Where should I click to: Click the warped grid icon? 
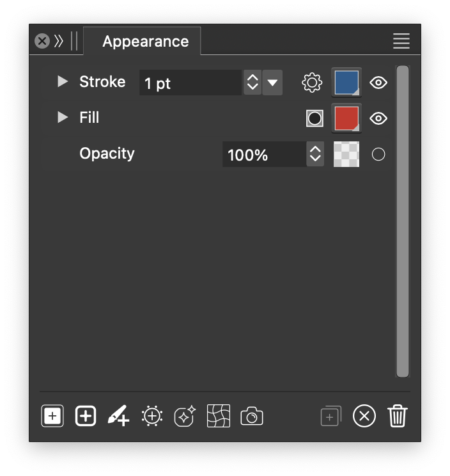219,416
